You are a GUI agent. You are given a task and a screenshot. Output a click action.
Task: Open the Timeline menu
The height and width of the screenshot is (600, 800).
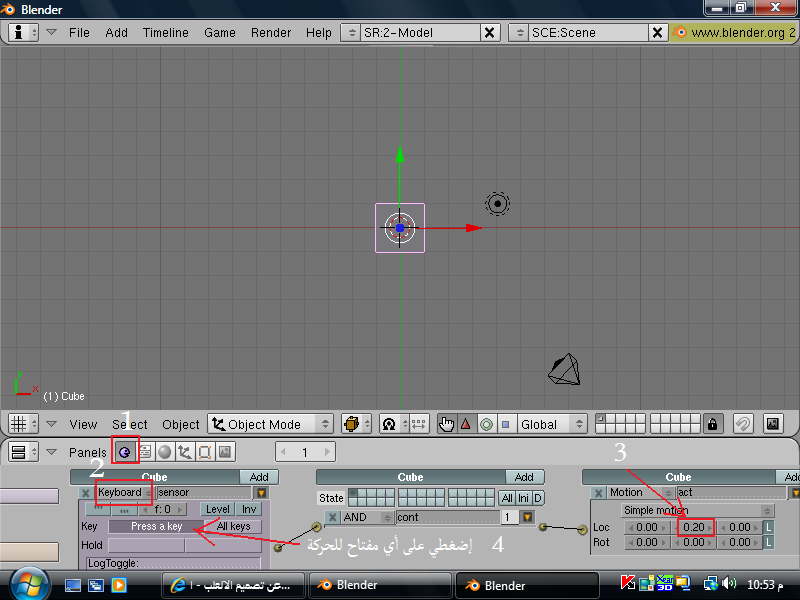coord(166,33)
